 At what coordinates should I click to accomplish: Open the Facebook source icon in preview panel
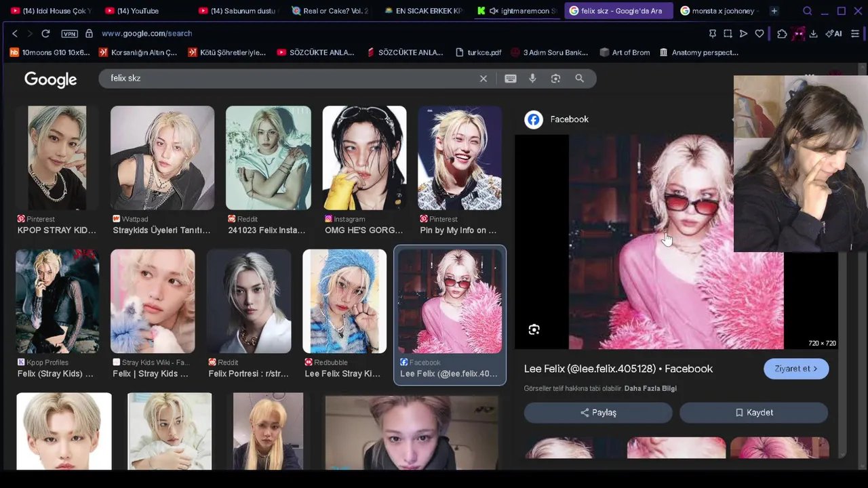(x=534, y=120)
